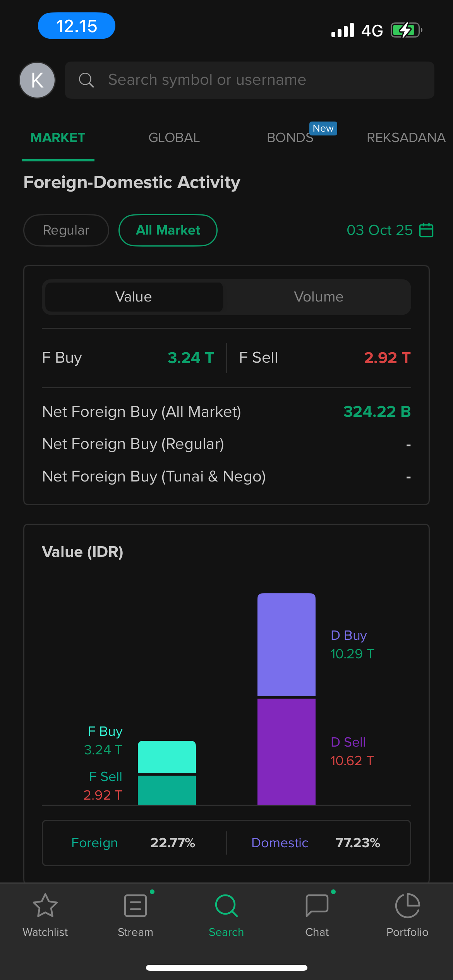Tap the K profile avatar
The image size is (453, 980).
tap(37, 80)
